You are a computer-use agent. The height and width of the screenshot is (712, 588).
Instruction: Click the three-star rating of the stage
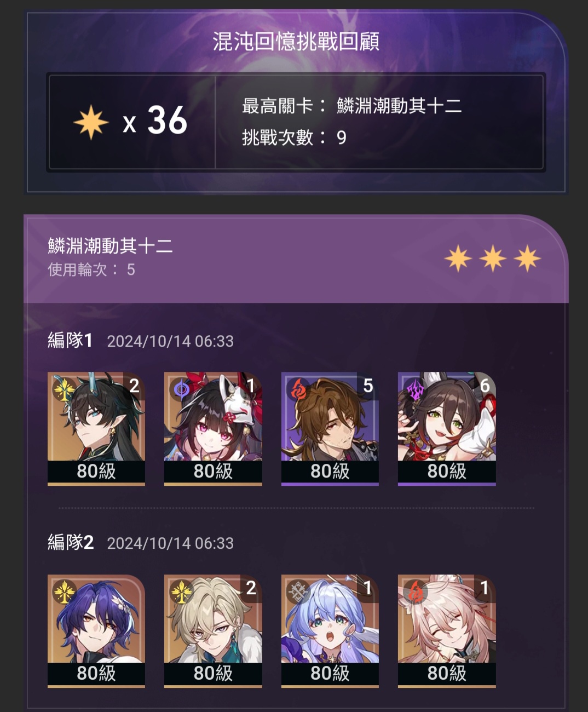pos(493,259)
